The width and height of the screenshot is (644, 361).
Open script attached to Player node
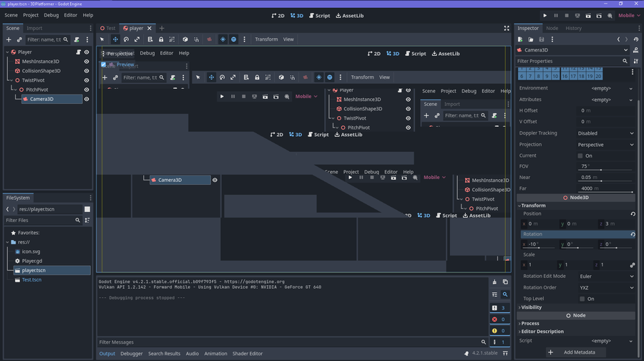(78, 52)
